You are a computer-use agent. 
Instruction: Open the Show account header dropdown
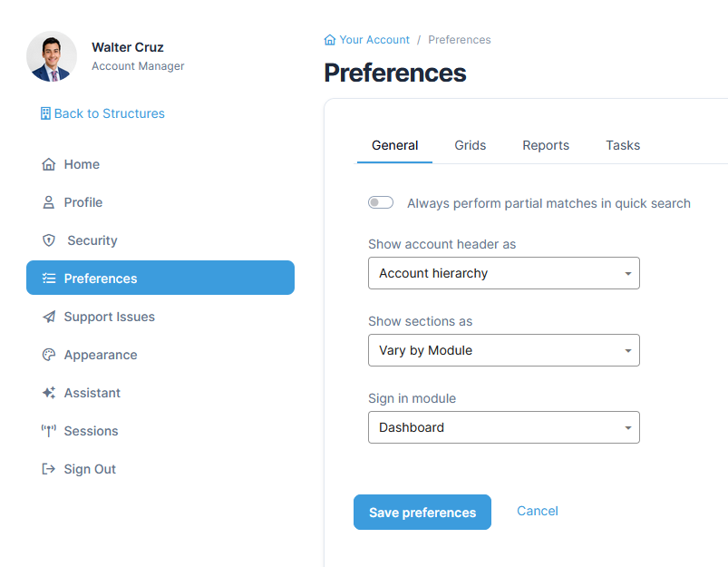[503, 273]
